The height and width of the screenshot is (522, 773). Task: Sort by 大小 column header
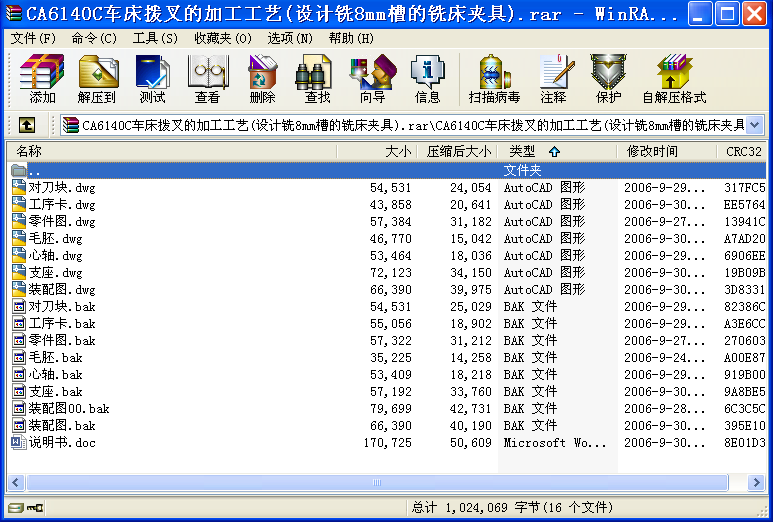[377, 151]
